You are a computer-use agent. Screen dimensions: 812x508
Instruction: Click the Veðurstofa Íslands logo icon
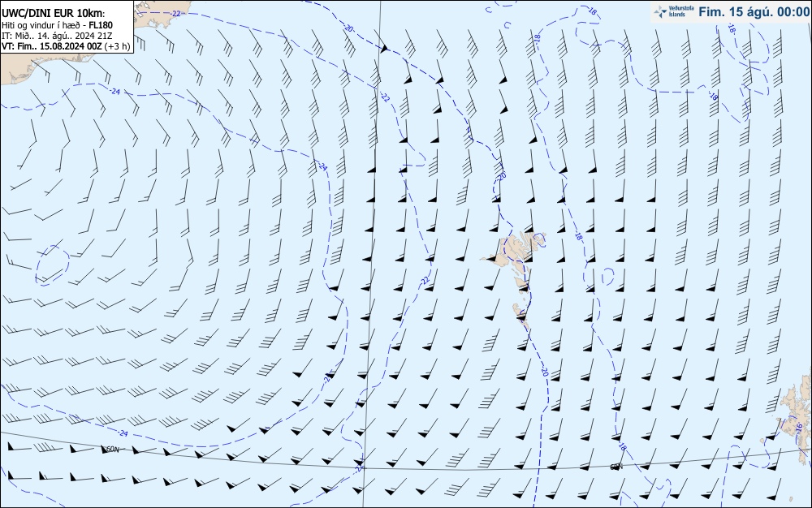point(660,12)
